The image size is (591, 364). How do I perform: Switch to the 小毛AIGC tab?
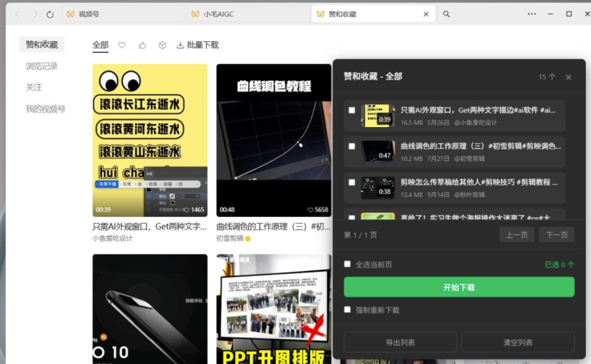249,14
